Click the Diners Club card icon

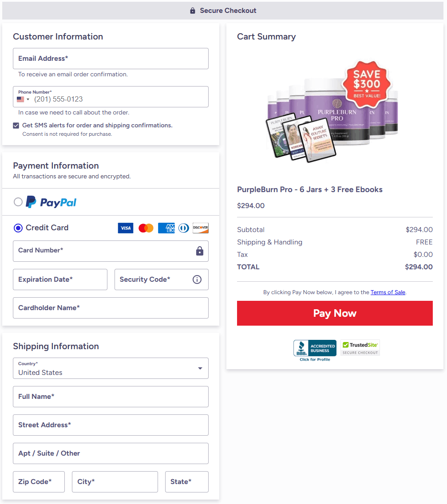(183, 228)
